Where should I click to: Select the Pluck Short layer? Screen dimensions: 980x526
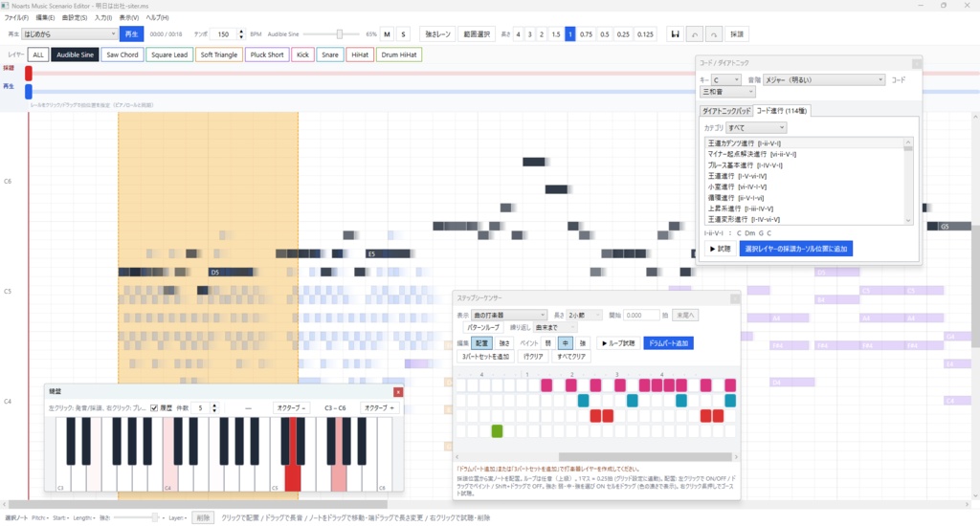coord(267,55)
